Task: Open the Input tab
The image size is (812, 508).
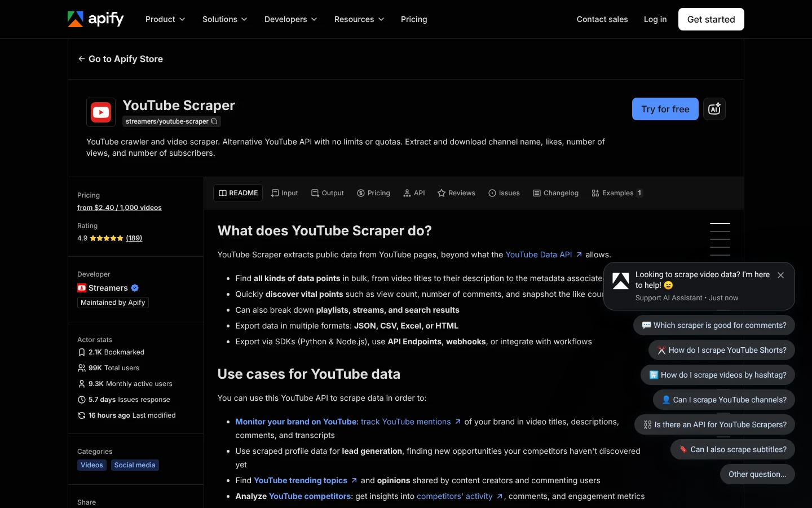Action: point(285,193)
